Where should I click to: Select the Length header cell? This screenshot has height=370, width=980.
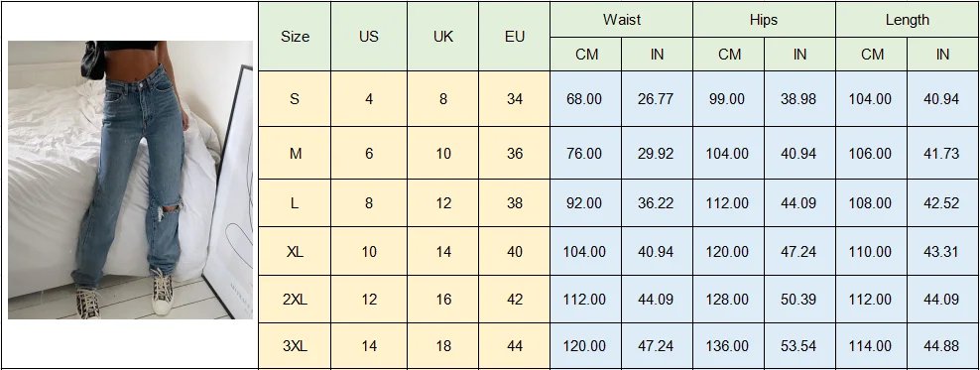point(908,20)
